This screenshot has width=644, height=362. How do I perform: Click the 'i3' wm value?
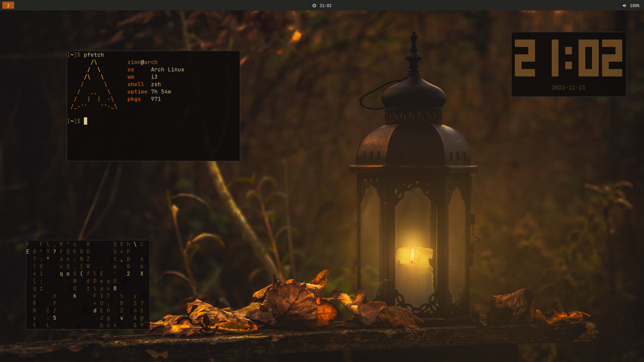pyautogui.click(x=154, y=77)
